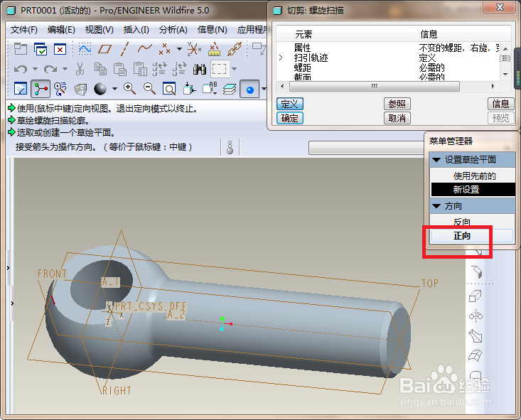The width and height of the screenshot is (521, 420).
Task: Select the Boundary Blend tool in right toolbar
Action: (x=476, y=355)
